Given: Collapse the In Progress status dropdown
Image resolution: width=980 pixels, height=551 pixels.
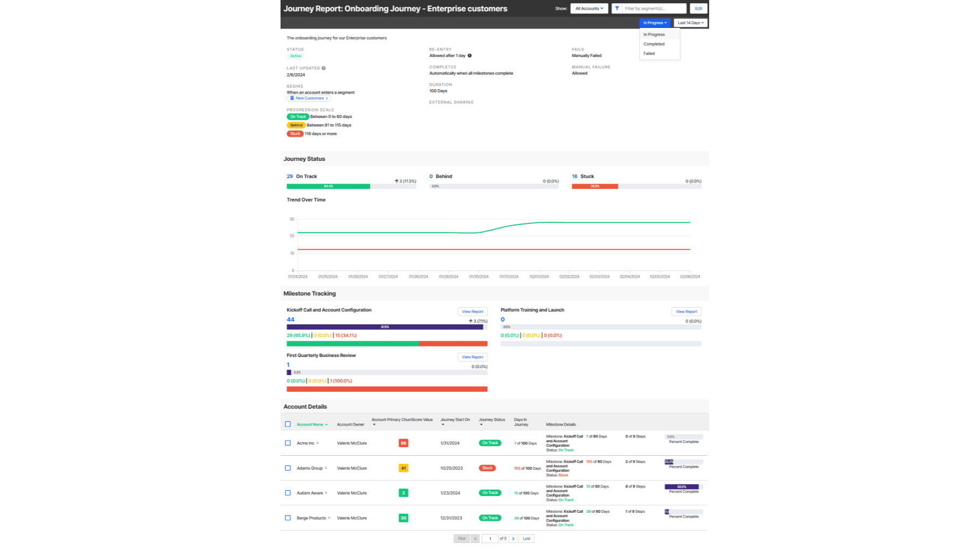Looking at the screenshot, I should [x=655, y=23].
